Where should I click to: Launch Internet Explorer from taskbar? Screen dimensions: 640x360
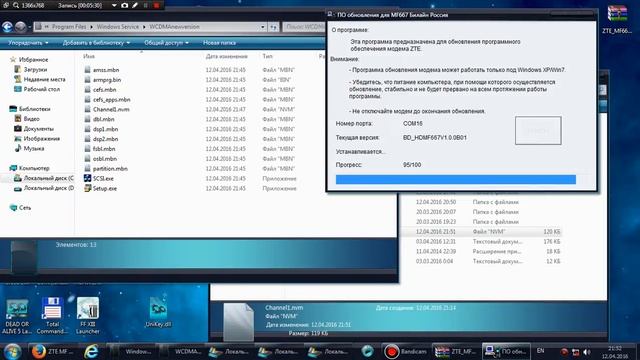click(91, 351)
